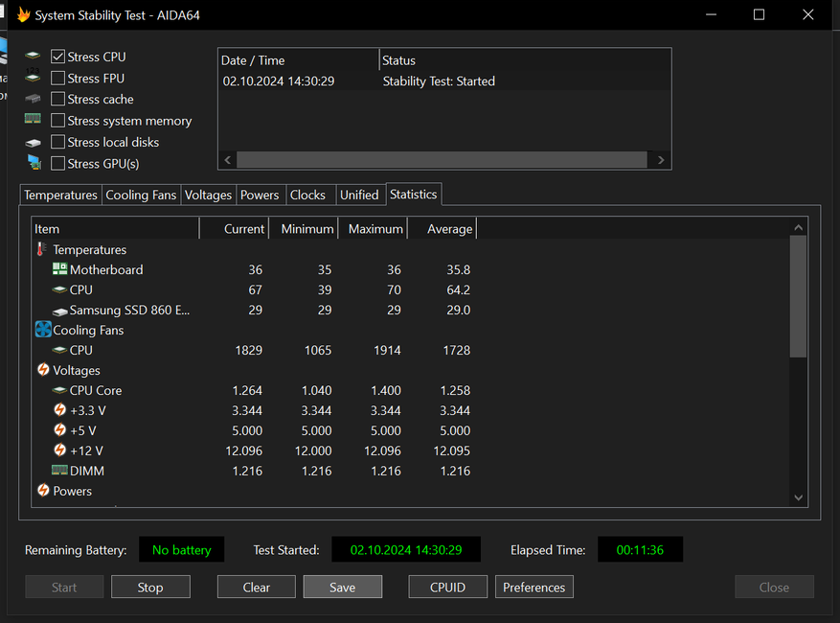Click the Maximum column header
Viewport: 840px width, 623px height.
[x=375, y=229]
